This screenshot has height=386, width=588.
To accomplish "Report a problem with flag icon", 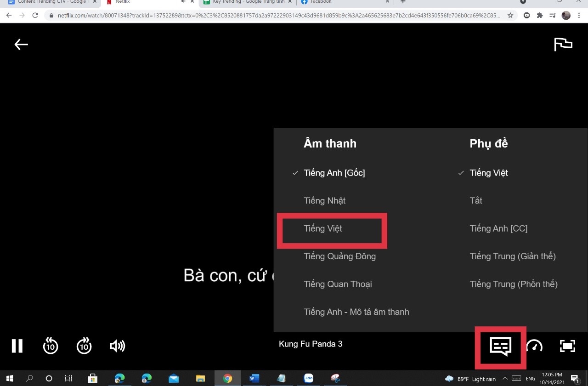I will coord(563,44).
